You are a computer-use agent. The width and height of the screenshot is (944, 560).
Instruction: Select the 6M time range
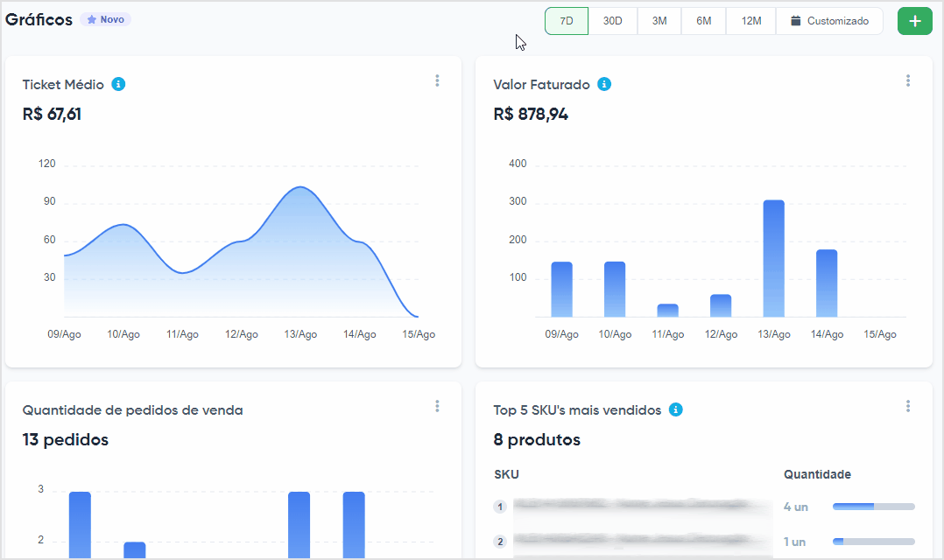[x=704, y=21]
